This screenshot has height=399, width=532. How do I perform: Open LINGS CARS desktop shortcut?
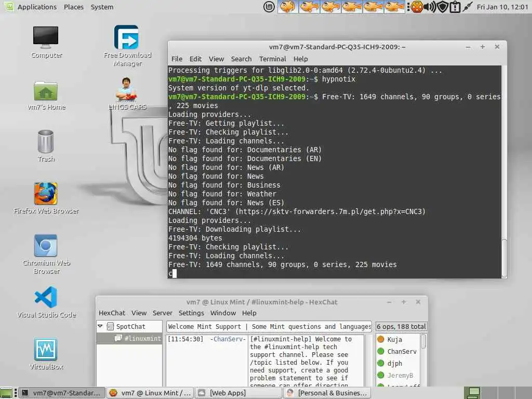[x=127, y=94]
